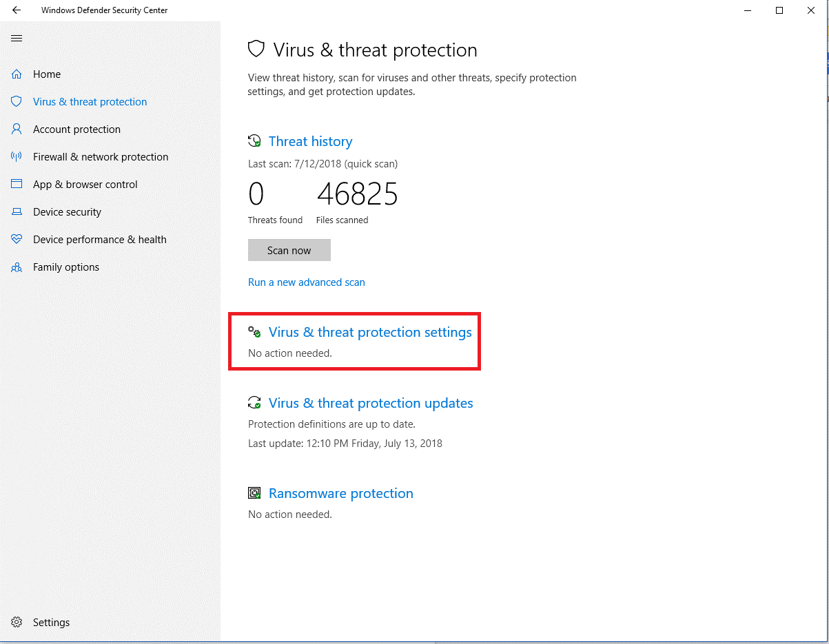Click the shield icon in page heading
829x644 pixels.
[x=256, y=49]
